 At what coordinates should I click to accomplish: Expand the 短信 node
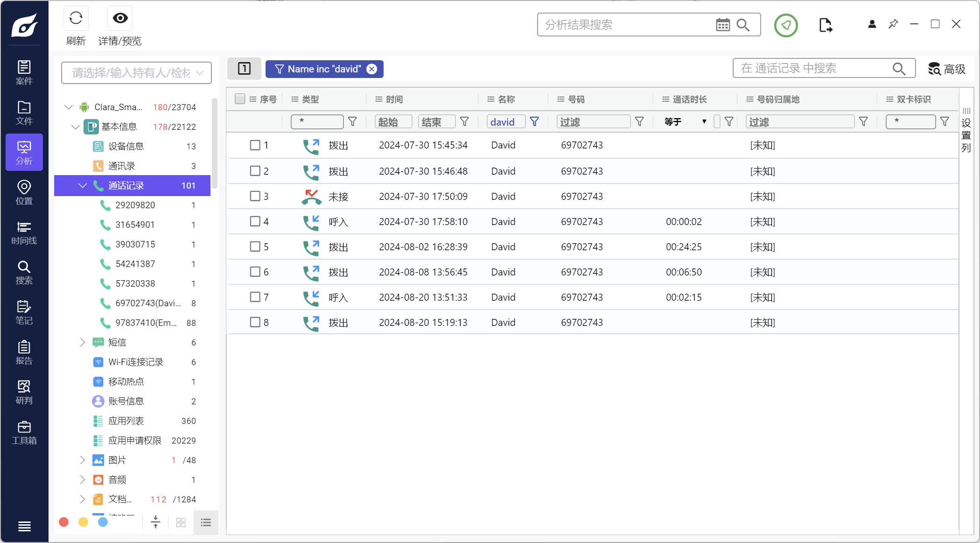click(83, 342)
